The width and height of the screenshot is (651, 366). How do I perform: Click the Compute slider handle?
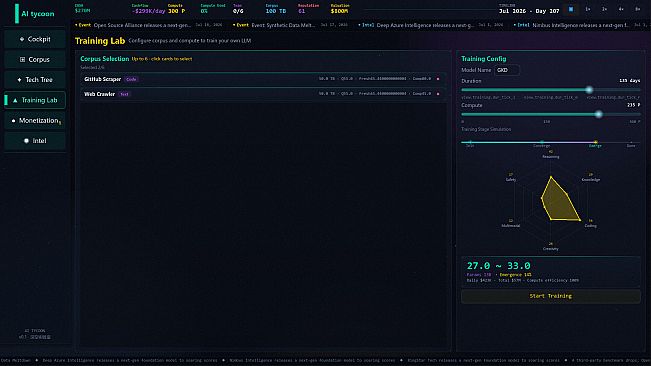coord(598,114)
